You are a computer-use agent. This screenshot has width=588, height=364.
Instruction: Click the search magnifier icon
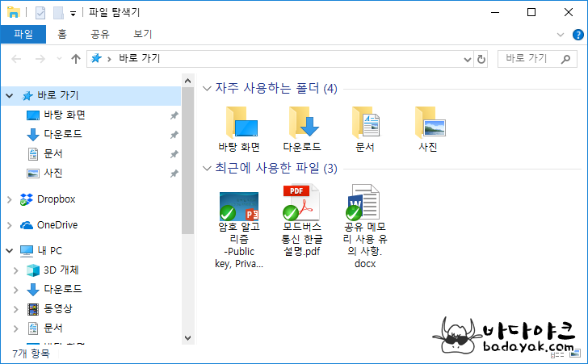[x=565, y=59]
